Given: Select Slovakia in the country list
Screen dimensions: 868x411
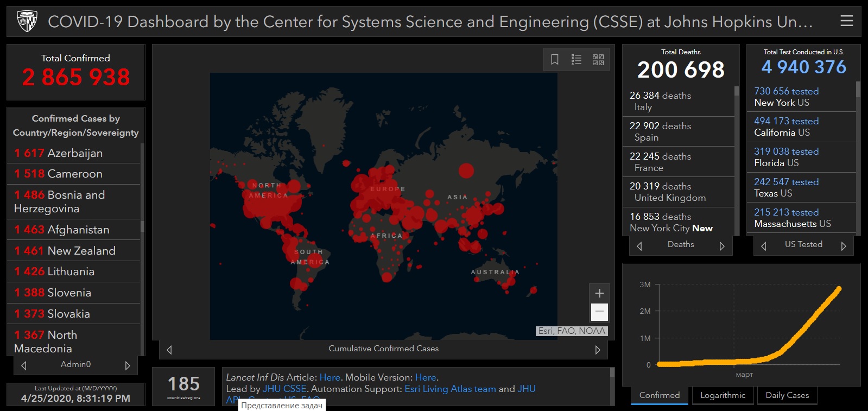Looking at the screenshot, I should [x=74, y=314].
